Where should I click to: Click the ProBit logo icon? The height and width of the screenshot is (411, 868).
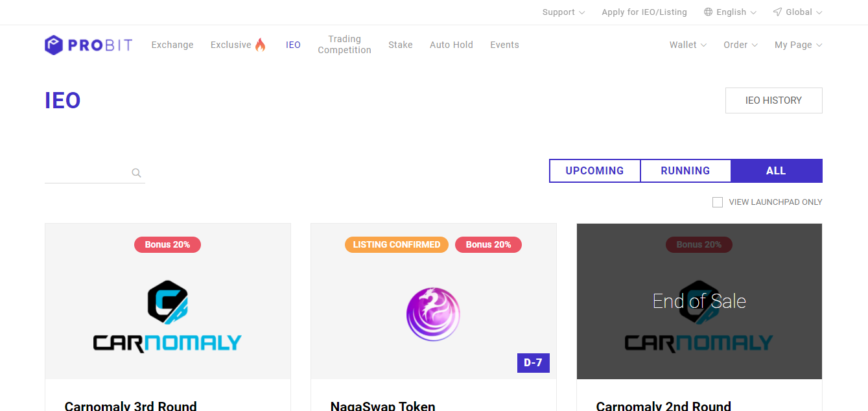(54, 45)
